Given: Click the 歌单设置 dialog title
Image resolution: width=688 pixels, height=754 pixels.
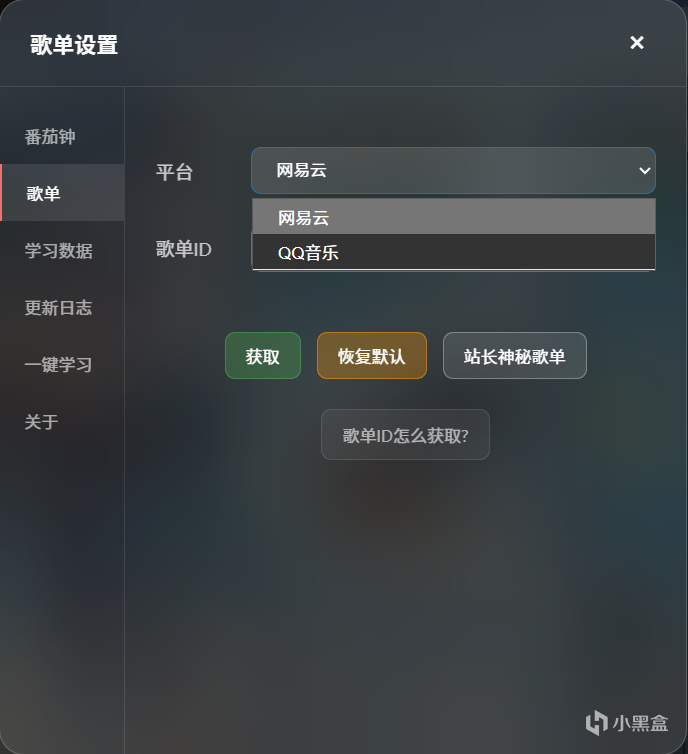Looking at the screenshot, I should [74, 44].
